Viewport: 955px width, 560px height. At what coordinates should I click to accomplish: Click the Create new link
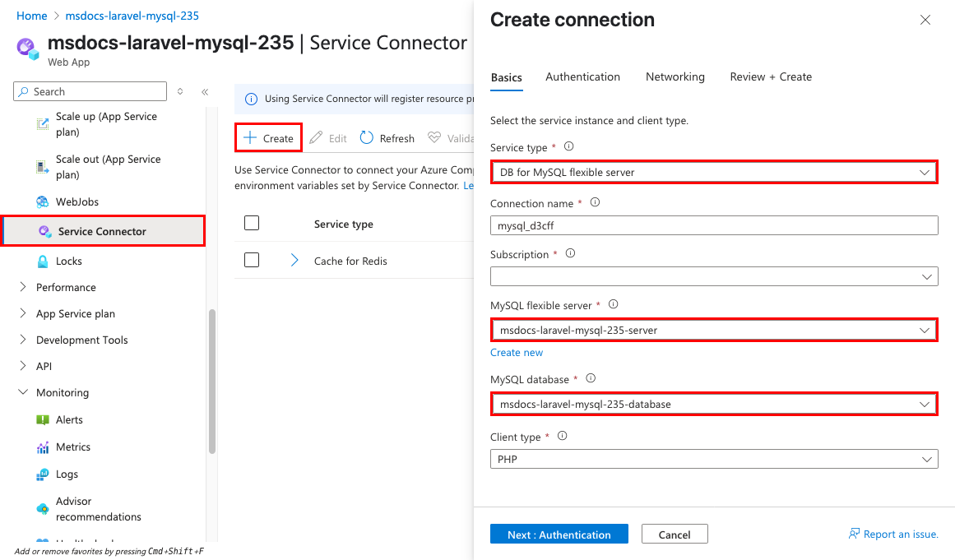517,352
